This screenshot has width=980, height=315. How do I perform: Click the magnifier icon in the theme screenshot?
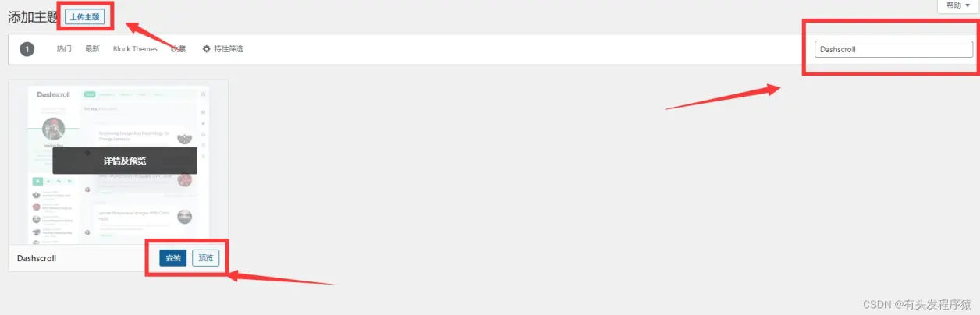[204, 94]
